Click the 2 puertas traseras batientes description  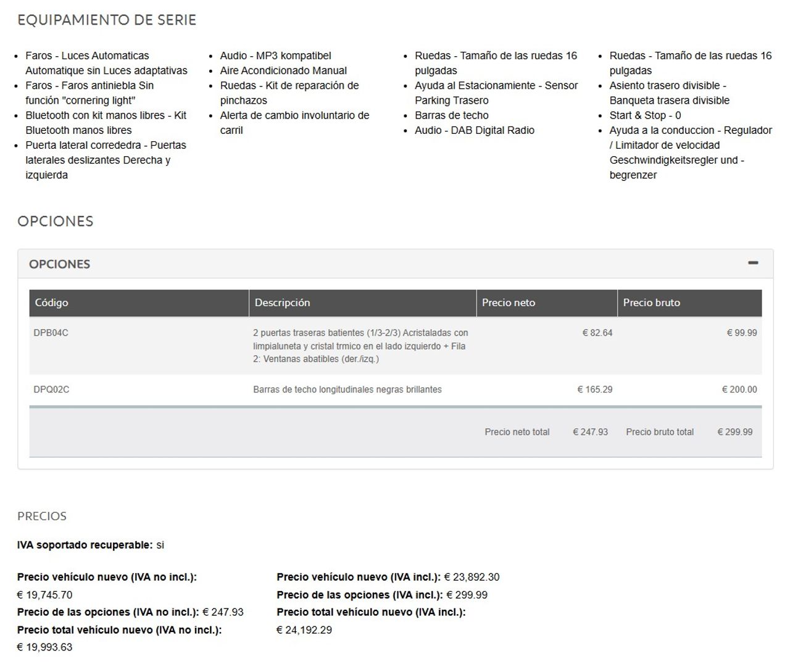click(360, 346)
